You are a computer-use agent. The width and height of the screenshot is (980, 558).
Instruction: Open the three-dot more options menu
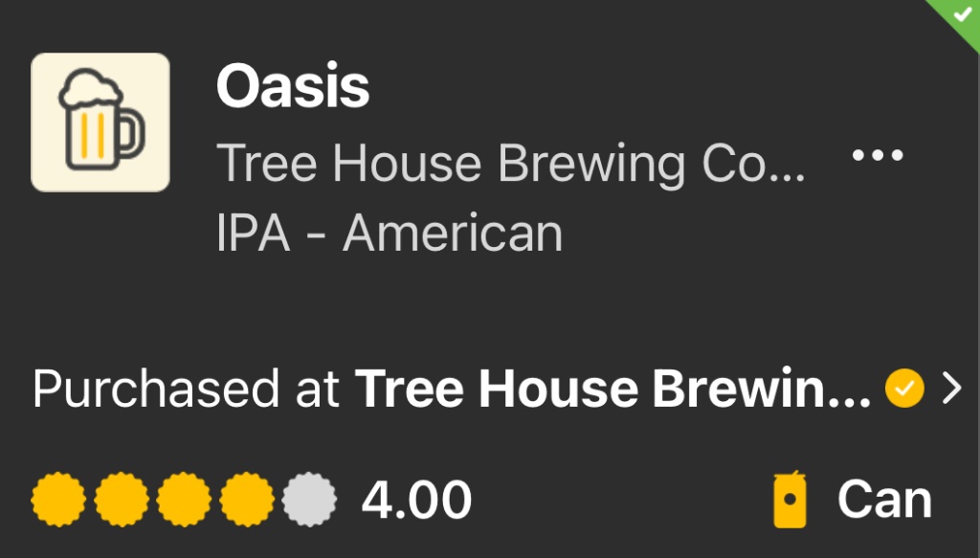tap(877, 155)
